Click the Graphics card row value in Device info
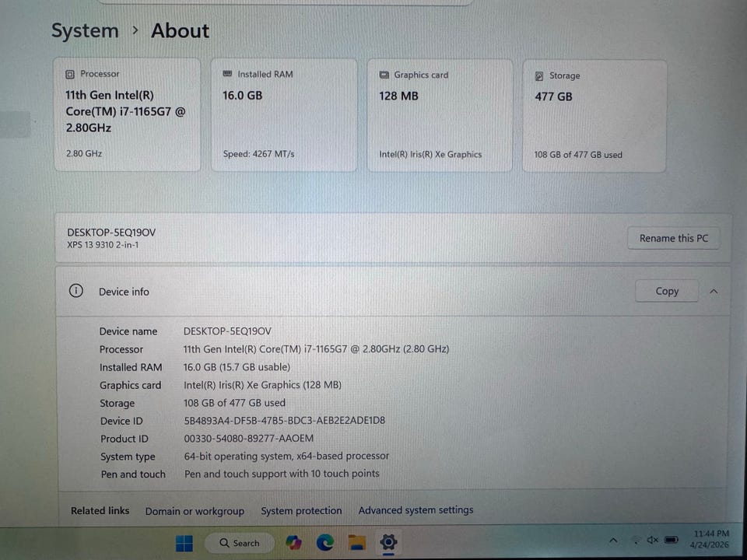Screen dimensions: 747x560 [262, 385]
